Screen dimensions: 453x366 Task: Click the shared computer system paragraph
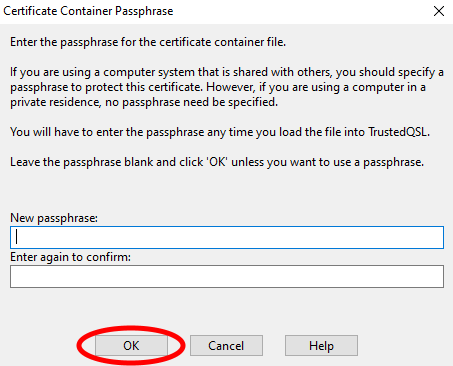227,87
